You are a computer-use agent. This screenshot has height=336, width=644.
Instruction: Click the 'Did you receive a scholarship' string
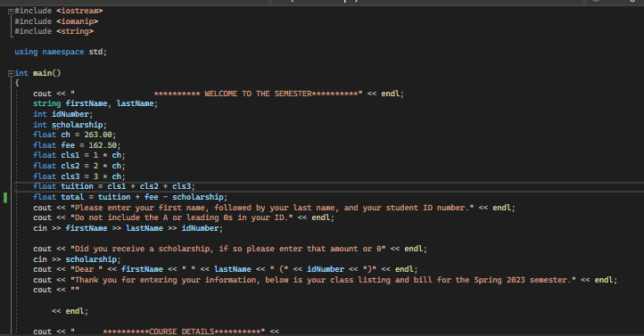click(x=228, y=249)
